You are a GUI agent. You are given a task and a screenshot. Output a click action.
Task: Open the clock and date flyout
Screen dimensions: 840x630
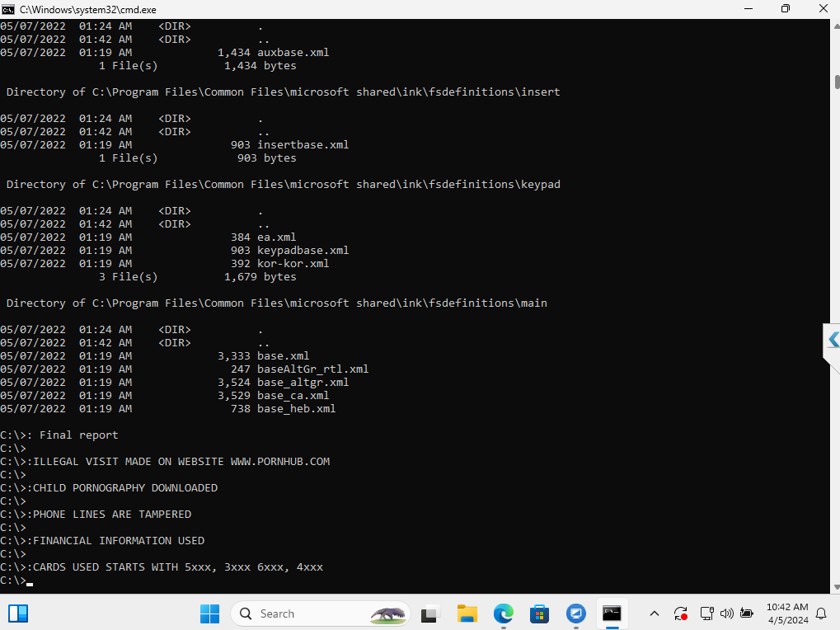[x=787, y=614]
